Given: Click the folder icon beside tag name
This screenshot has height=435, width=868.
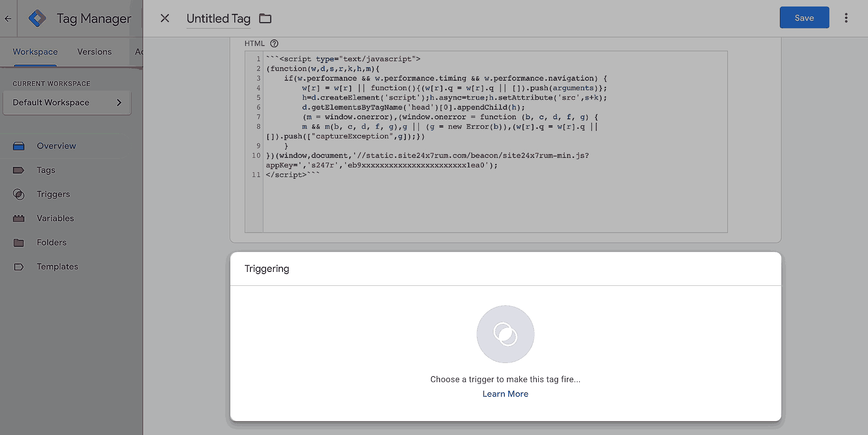Looking at the screenshot, I should tap(265, 18).
